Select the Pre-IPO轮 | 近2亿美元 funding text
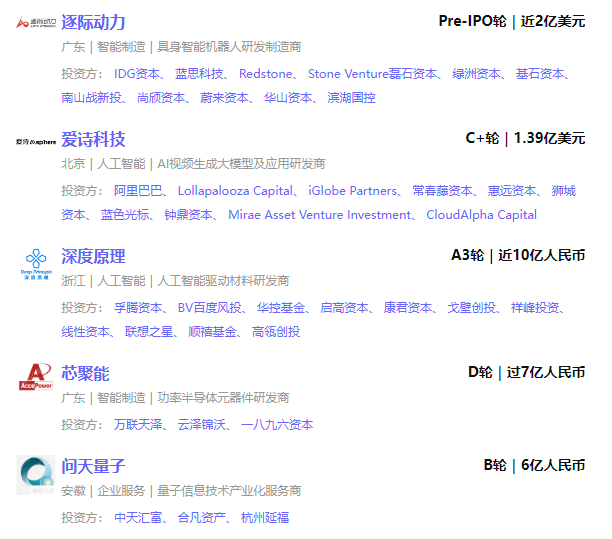Screen dimensions: 612x539 [x=512, y=21]
